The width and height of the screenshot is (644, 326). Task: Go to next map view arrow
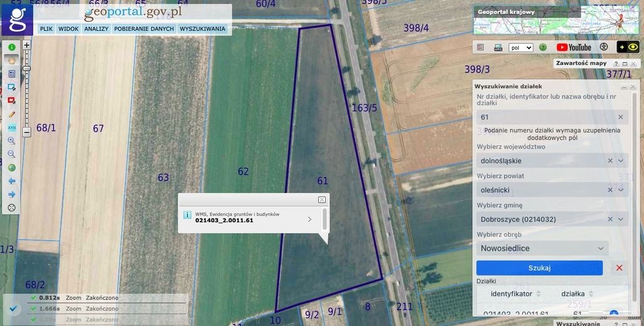click(x=12, y=194)
